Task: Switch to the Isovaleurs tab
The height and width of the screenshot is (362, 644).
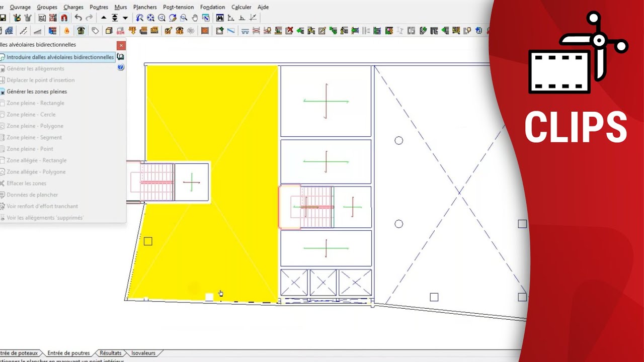Action: click(143, 353)
